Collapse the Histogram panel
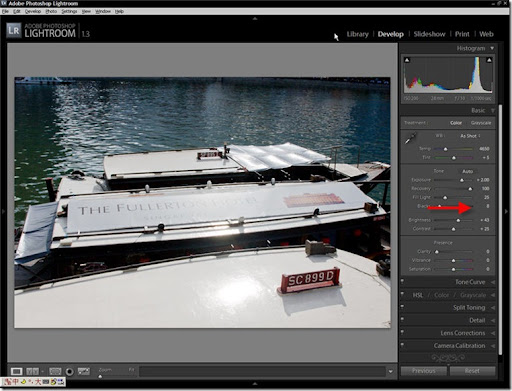 tap(492, 48)
